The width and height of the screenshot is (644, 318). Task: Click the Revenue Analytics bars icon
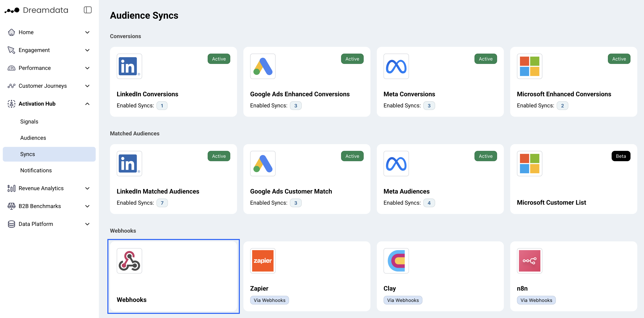[x=12, y=188]
